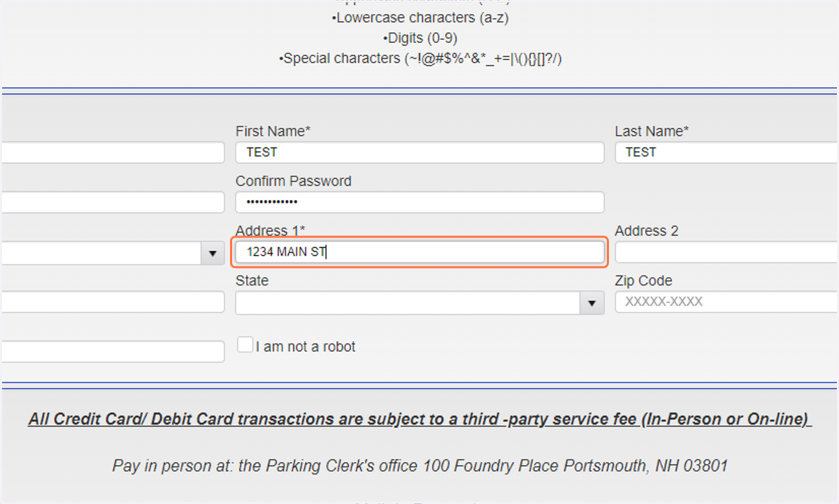Click the Address 2 label
Viewport: 839px width, 504px height.
point(647,231)
